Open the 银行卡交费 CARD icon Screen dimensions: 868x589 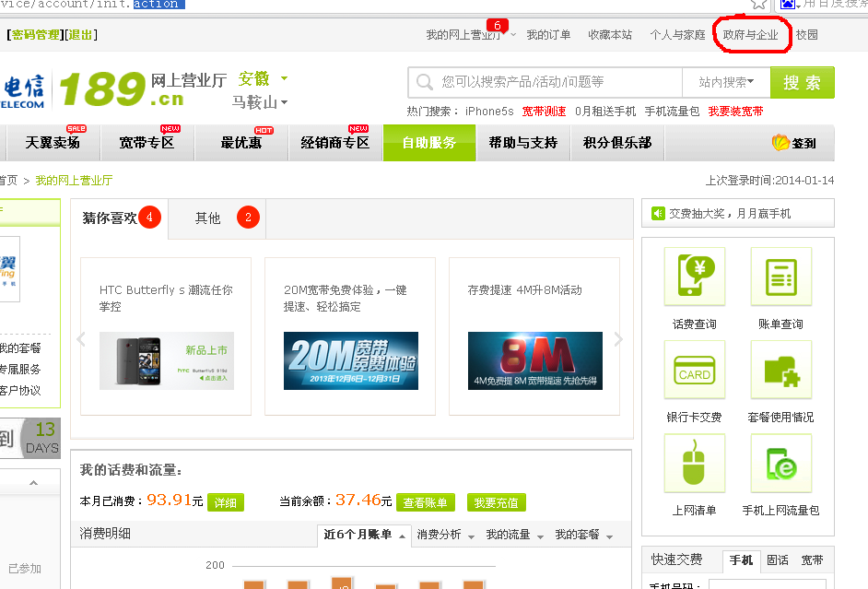click(695, 370)
